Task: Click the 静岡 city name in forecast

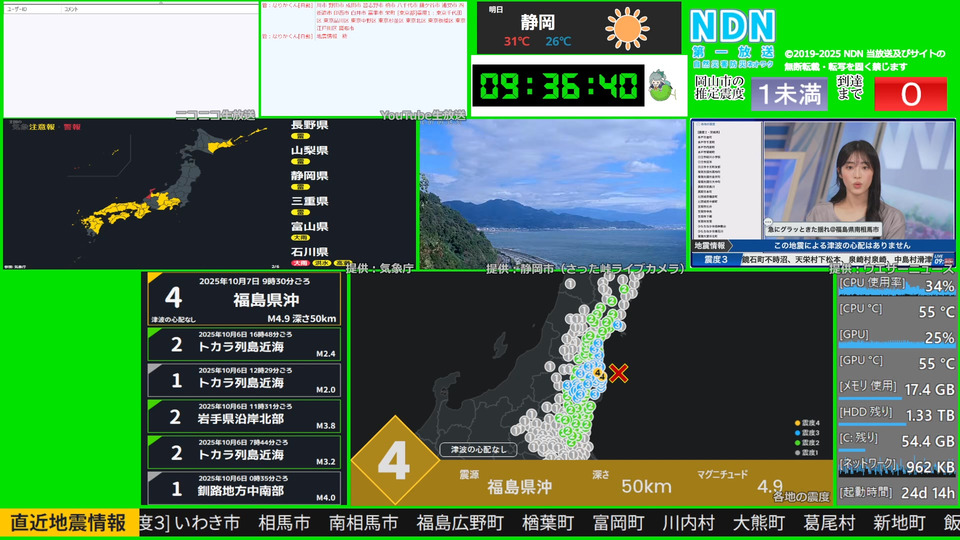Action: point(538,23)
